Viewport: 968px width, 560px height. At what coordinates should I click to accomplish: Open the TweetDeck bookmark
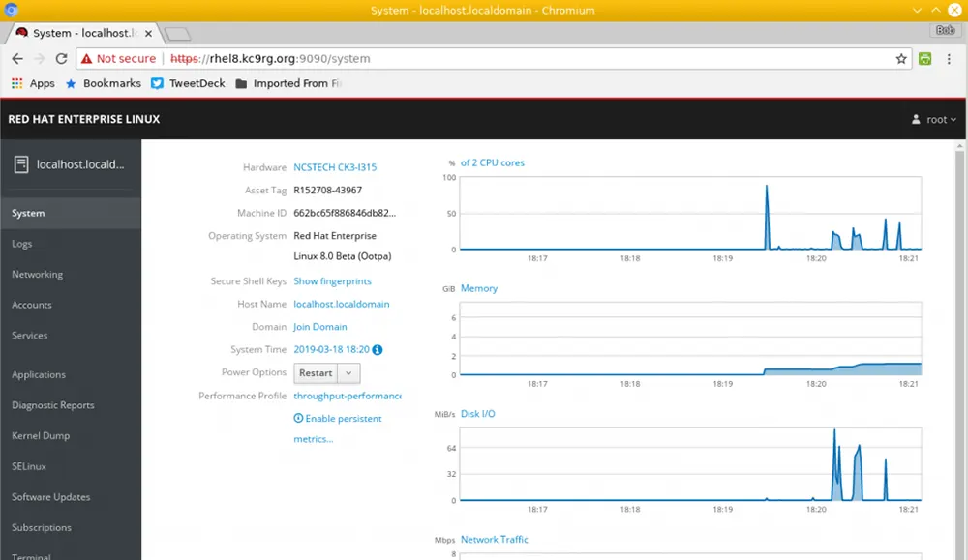tap(188, 83)
